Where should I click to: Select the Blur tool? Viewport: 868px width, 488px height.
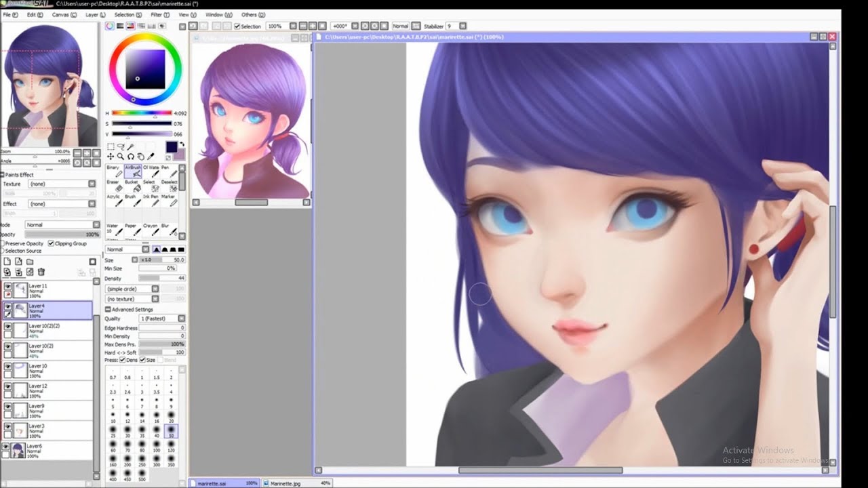pyautogui.click(x=170, y=229)
